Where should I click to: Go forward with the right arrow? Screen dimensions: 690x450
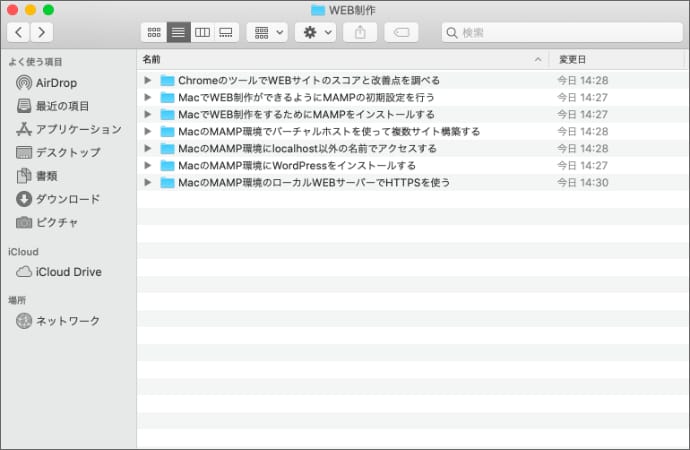tap(42, 33)
